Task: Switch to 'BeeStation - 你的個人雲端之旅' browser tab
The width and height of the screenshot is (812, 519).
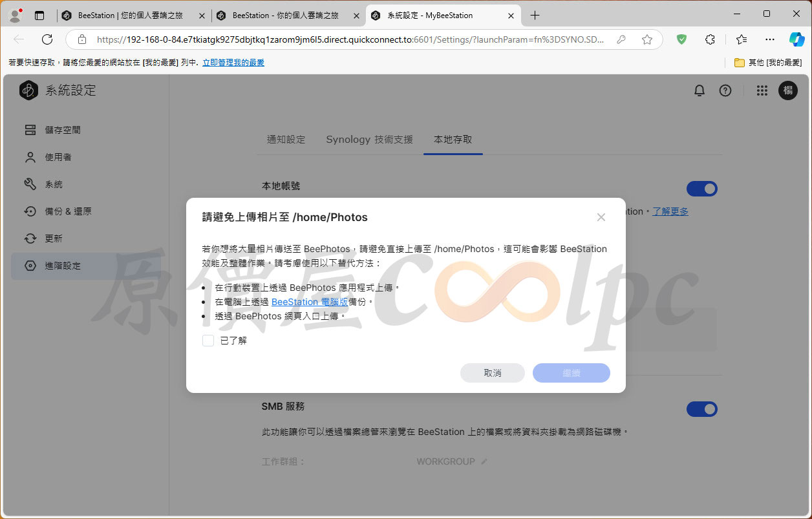Action: point(289,16)
